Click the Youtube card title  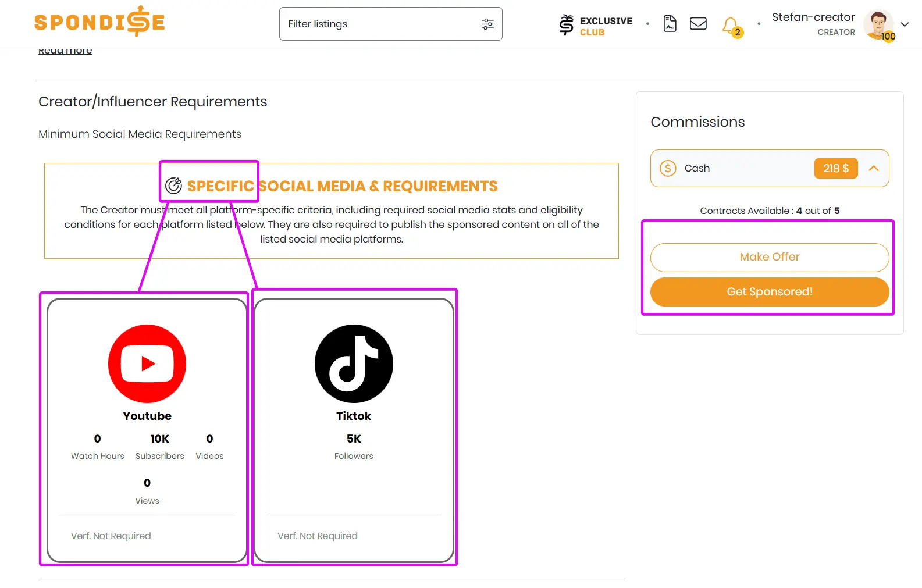coord(147,416)
